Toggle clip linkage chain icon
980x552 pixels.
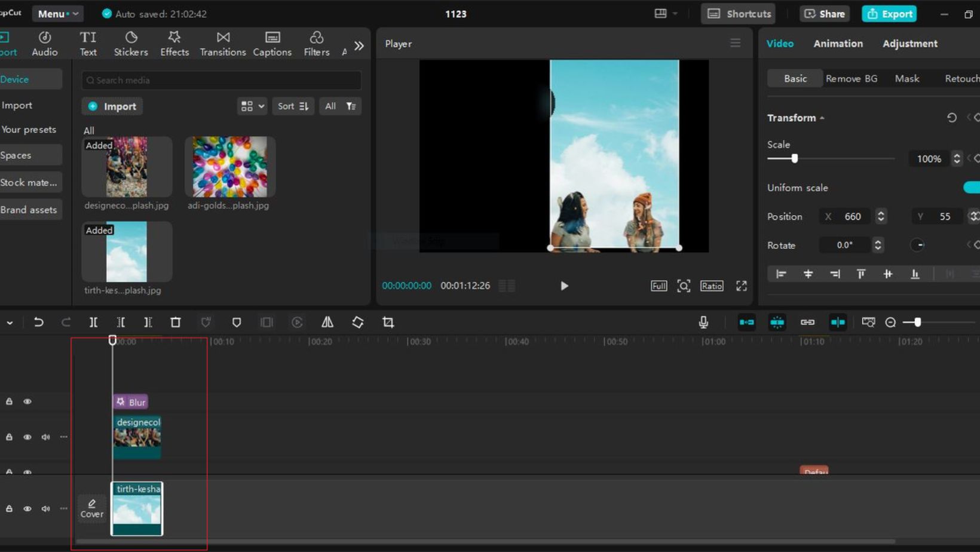(807, 323)
